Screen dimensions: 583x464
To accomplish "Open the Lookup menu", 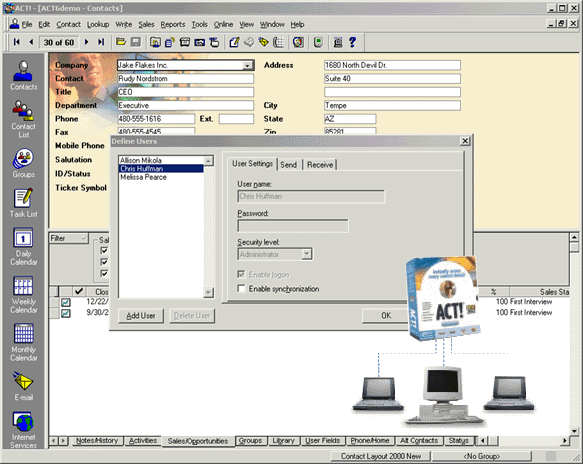I will (98, 25).
